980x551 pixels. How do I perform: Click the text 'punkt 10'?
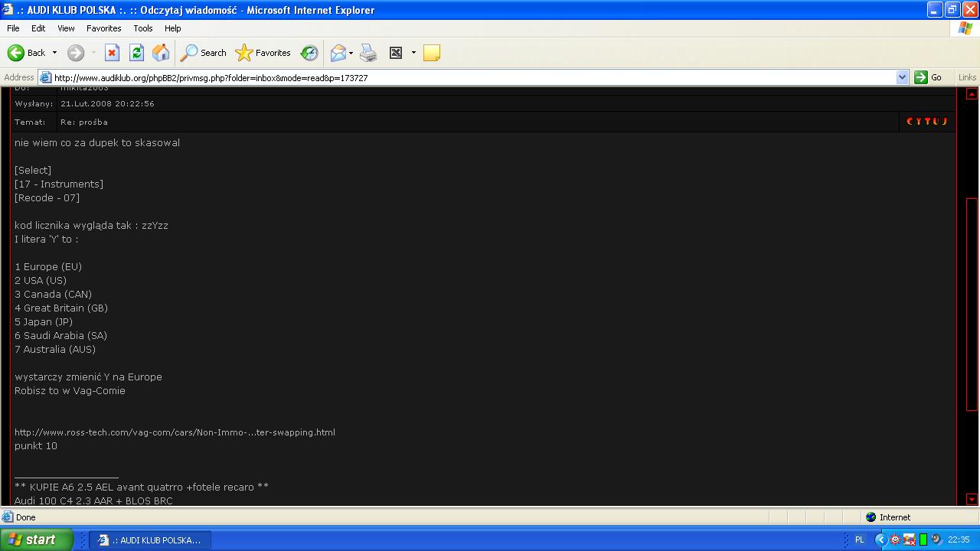pos(36,445)
